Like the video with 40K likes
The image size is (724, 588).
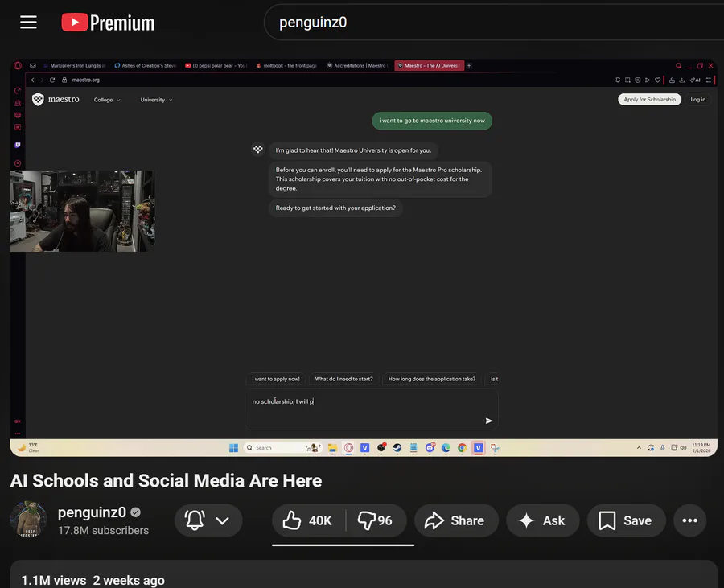coord(308,520)
